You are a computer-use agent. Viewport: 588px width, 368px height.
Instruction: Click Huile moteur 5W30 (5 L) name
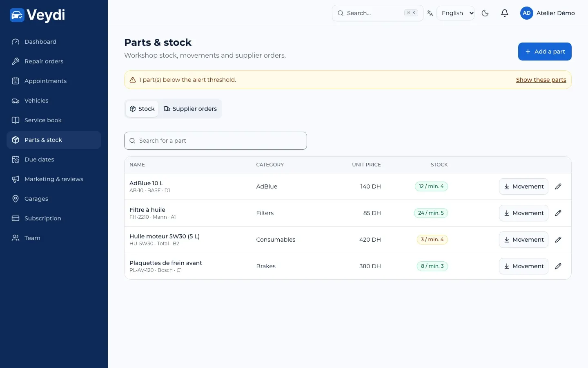(165, 236)
